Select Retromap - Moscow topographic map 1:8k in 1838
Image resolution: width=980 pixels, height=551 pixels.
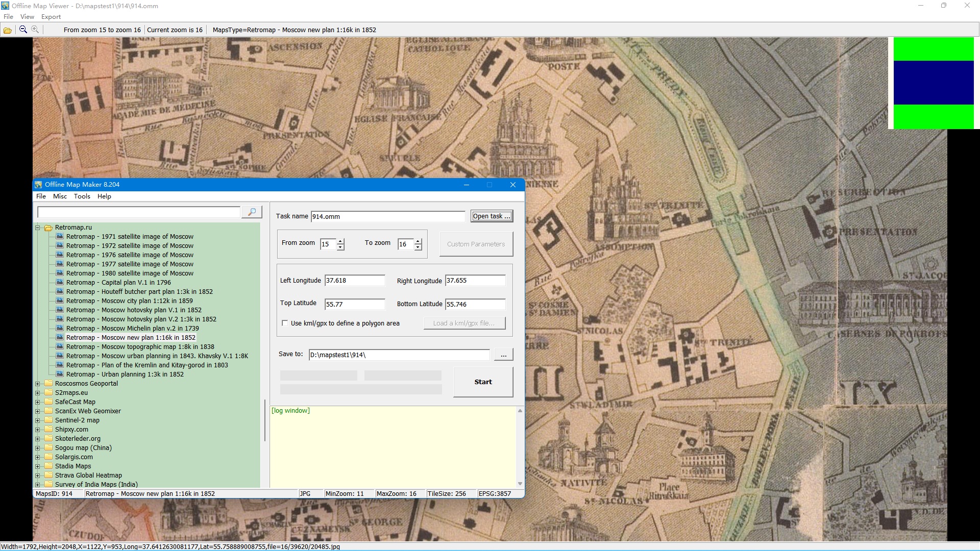point(140,347)
